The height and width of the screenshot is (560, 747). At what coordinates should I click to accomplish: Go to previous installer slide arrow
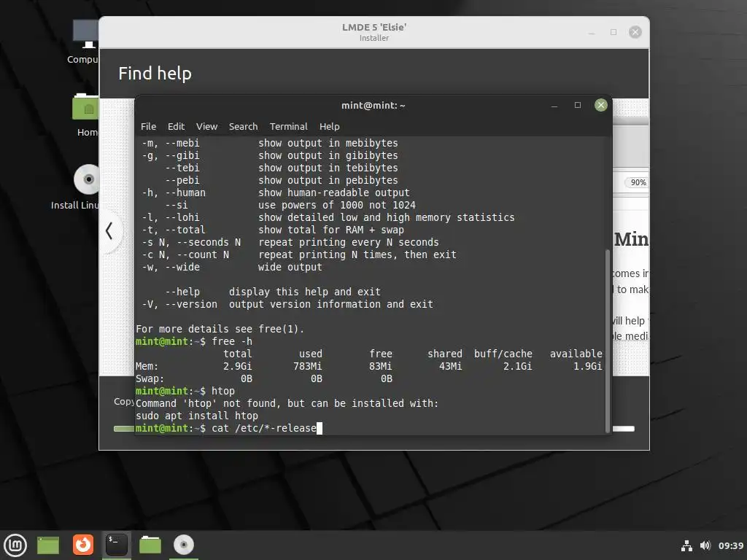109,231
